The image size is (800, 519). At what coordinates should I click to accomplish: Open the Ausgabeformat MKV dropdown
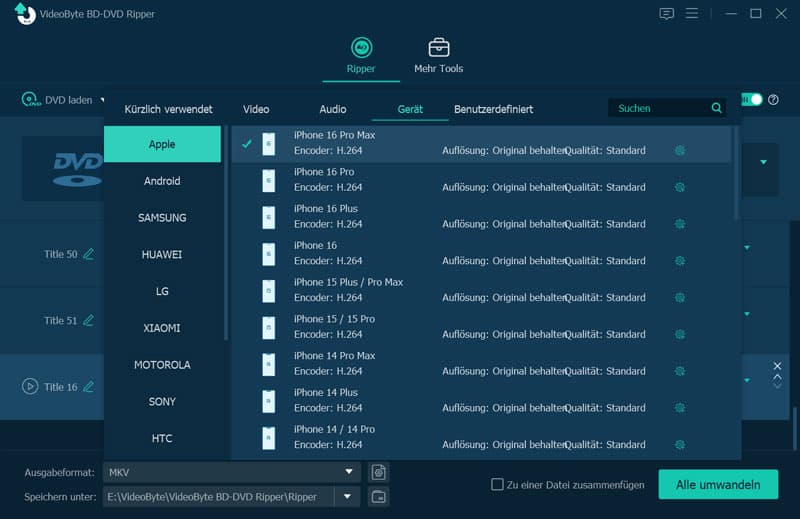coord(349,472)
